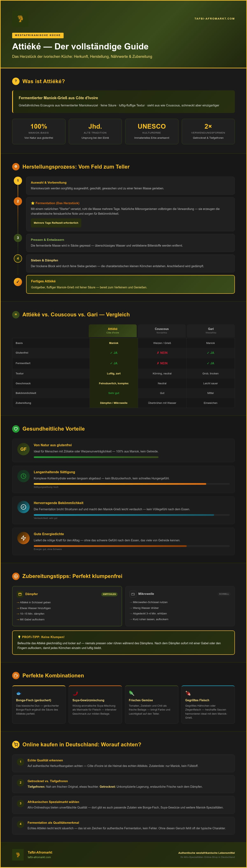The image size is (247, 868).
Task: Click the question mark icon beside Was ist Attiéké
Action: pos(16,81)
